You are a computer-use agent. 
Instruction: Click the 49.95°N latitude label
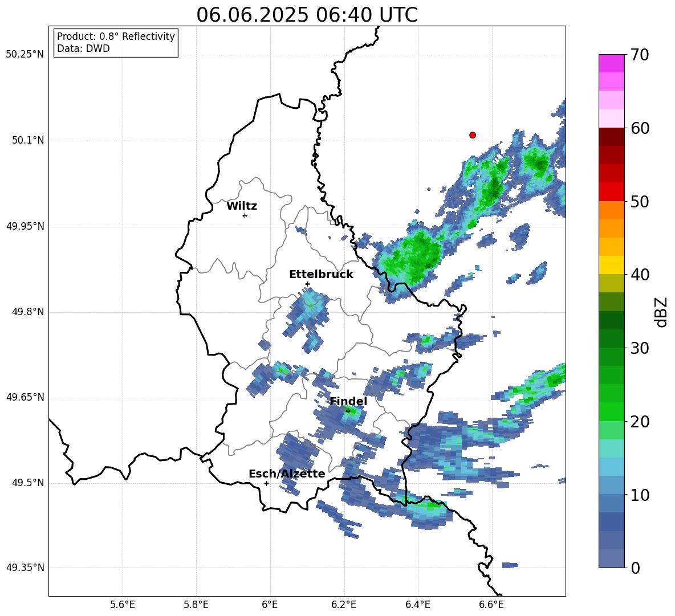(25, 227)
